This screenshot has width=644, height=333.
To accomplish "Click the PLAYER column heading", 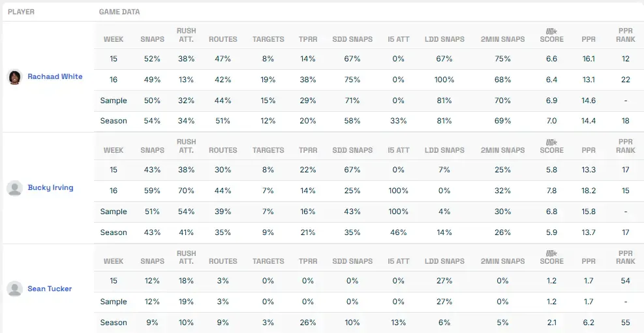I will click(x=22, y=12).
